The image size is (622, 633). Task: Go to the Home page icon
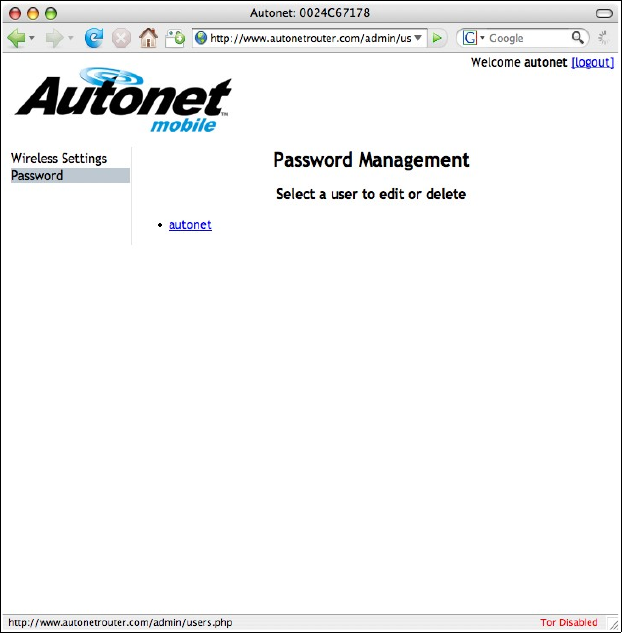point(148,38)
